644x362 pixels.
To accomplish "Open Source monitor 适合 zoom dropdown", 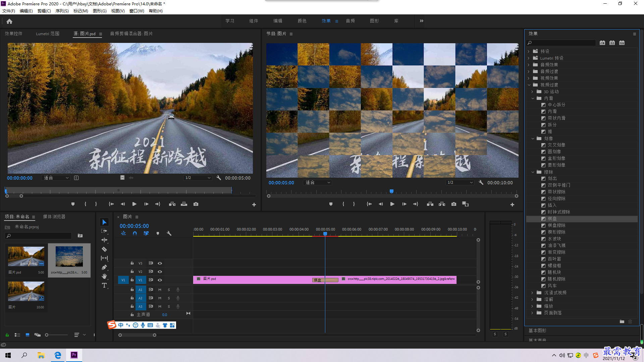I will pos(56,178).
